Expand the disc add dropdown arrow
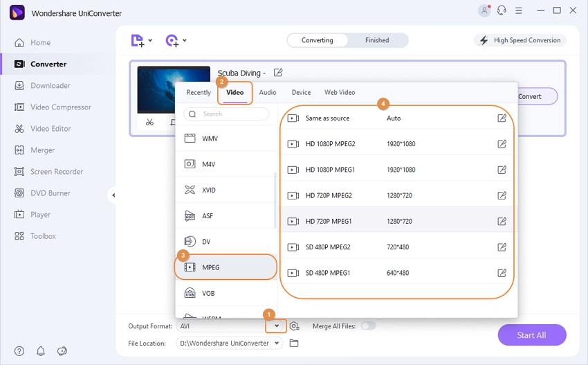Viewport: 588px width, 365px height. 185,40
